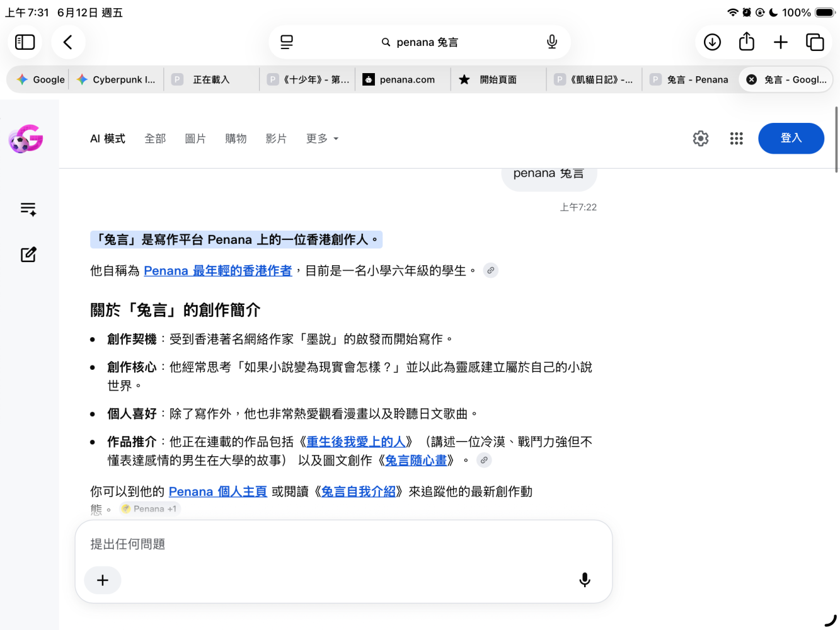Switch to the Cyberpunk browser tab
840x630 pixels.
point(117,79)
